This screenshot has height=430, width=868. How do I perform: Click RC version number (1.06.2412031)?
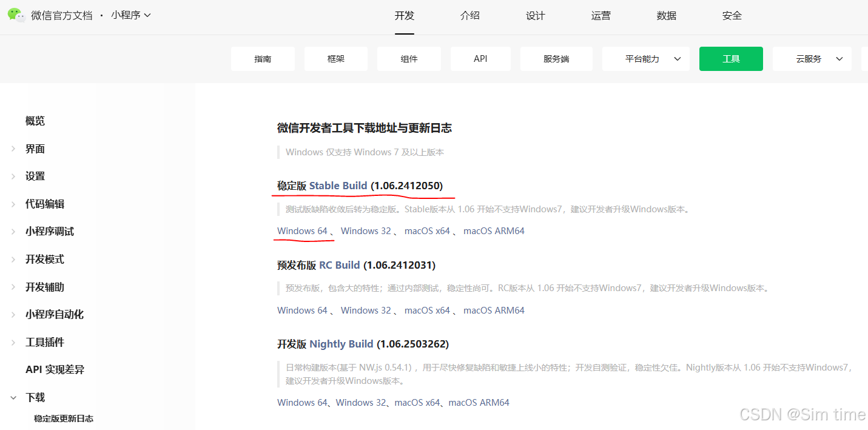coord(400,265)
